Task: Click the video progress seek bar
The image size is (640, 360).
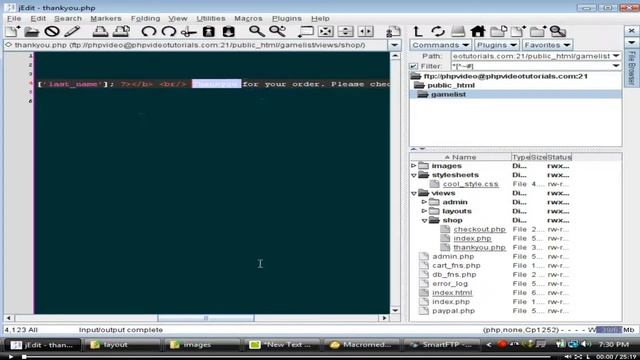Action: pos(286,357)
